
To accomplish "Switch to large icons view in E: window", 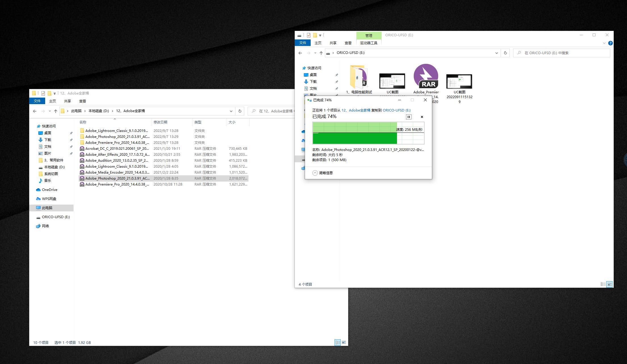I will tap(609, 284).
